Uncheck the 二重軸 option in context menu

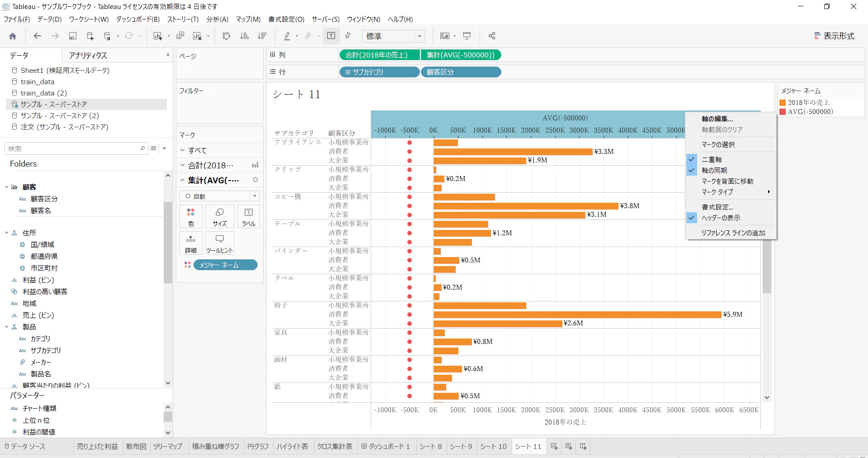click(731, 159)
